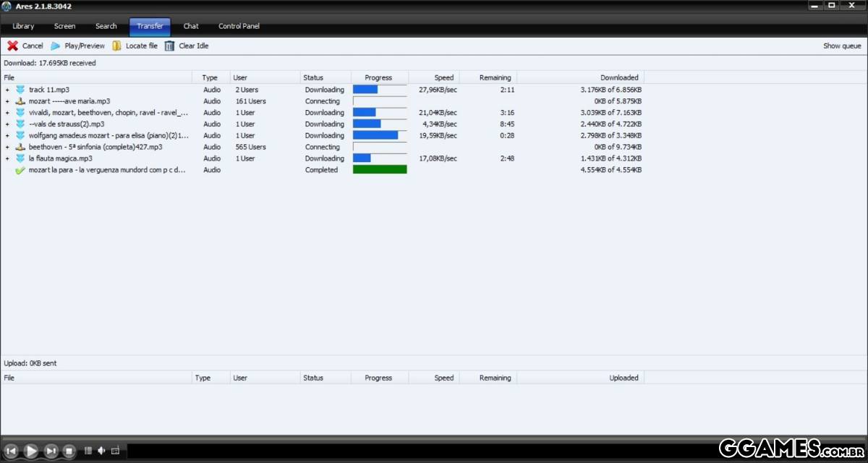
Task: Skip to next track in player bar
Action: pos(51,451)
